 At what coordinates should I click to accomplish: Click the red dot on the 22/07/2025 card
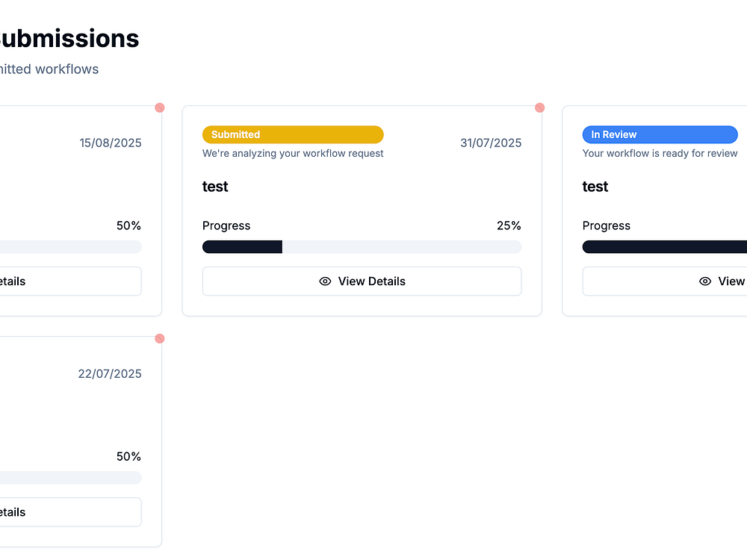pyautogui.click(x=159, y=338)
